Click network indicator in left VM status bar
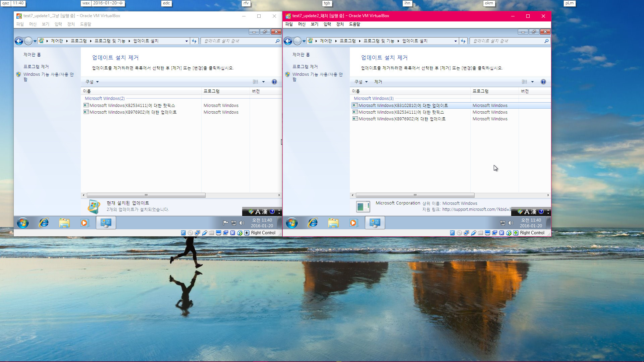The image size is (644, 362). tap(198, 233)
